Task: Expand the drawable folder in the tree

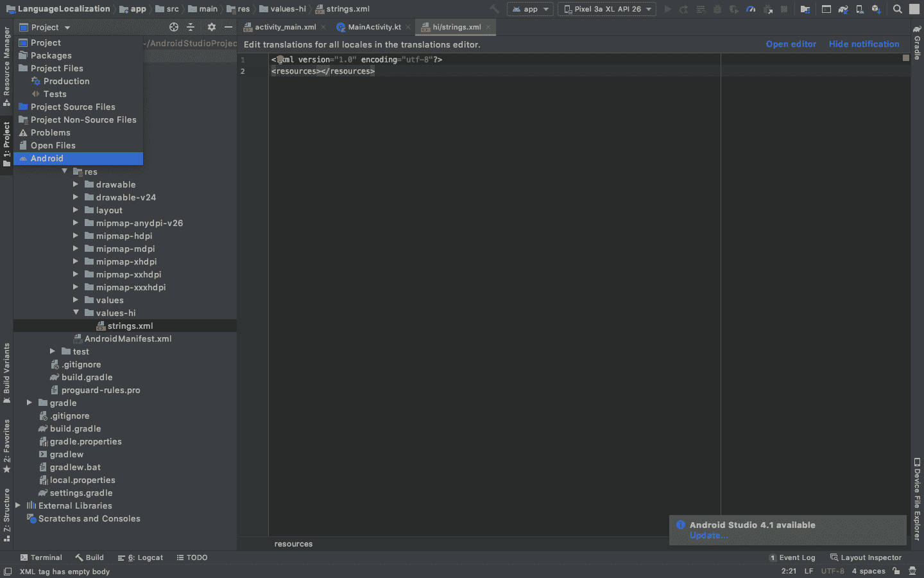Action: (x=76, y=184)
